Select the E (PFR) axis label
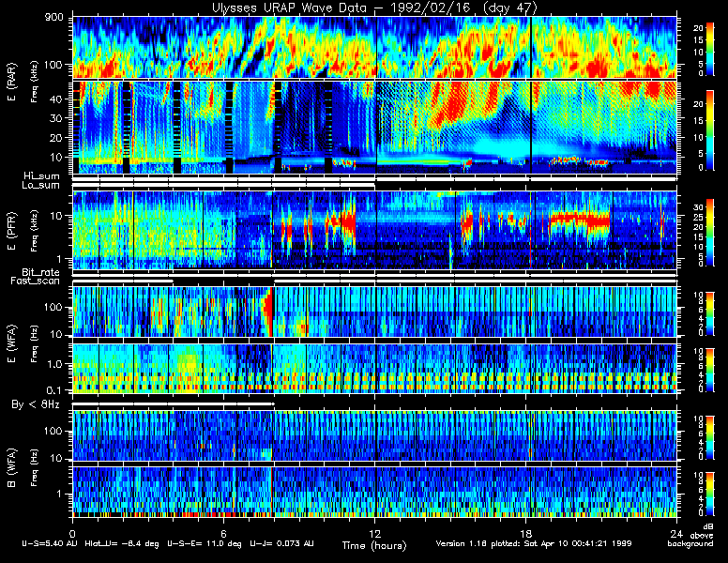 (x=11, y=231)
